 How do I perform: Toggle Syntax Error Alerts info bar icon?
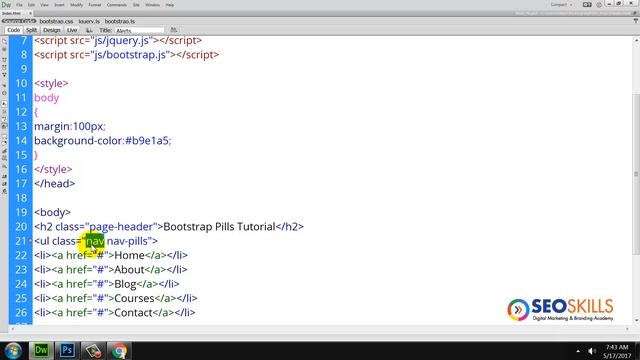coord(4,126)
